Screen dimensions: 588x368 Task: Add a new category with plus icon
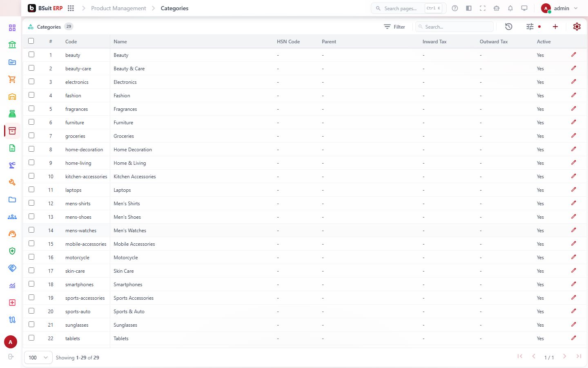coord(555,27)
